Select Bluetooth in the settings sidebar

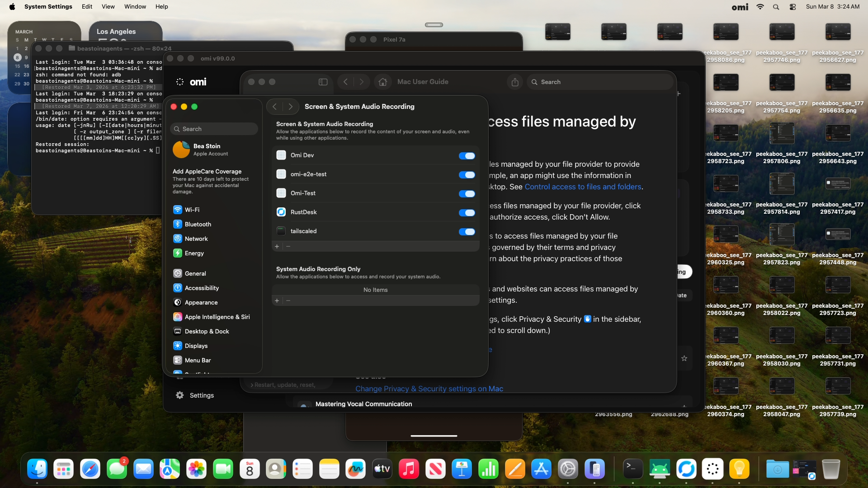198,224
